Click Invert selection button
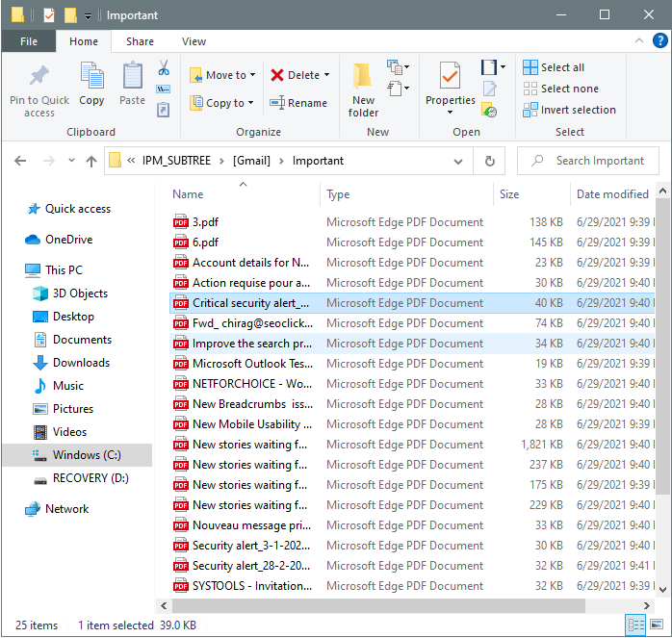 [570, 110]
